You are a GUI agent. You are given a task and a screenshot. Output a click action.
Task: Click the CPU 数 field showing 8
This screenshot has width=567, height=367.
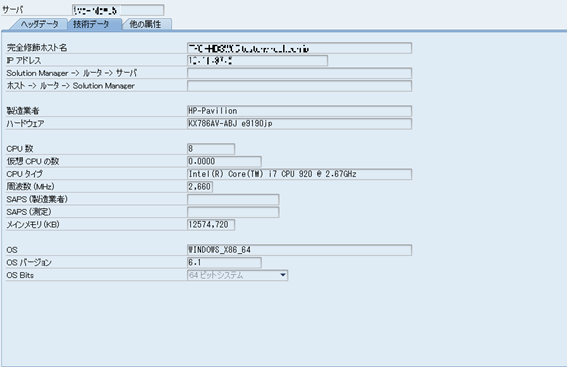coord(211,149)
